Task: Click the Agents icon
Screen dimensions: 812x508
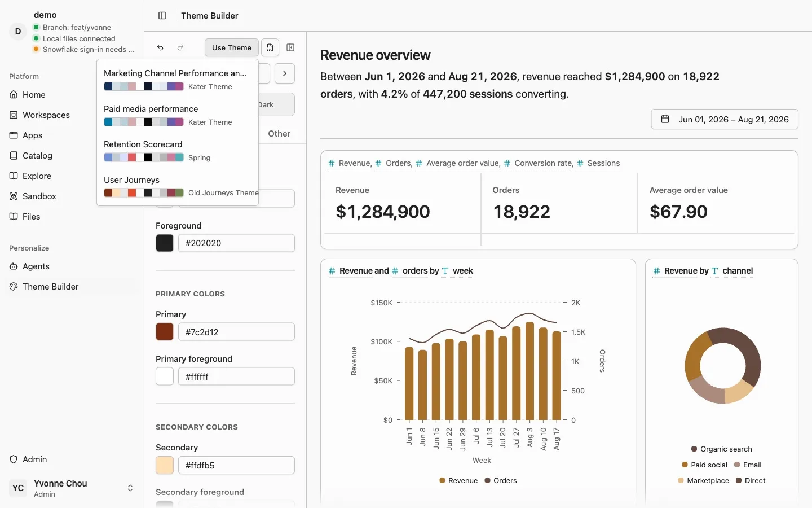Action: coord(14,266)
